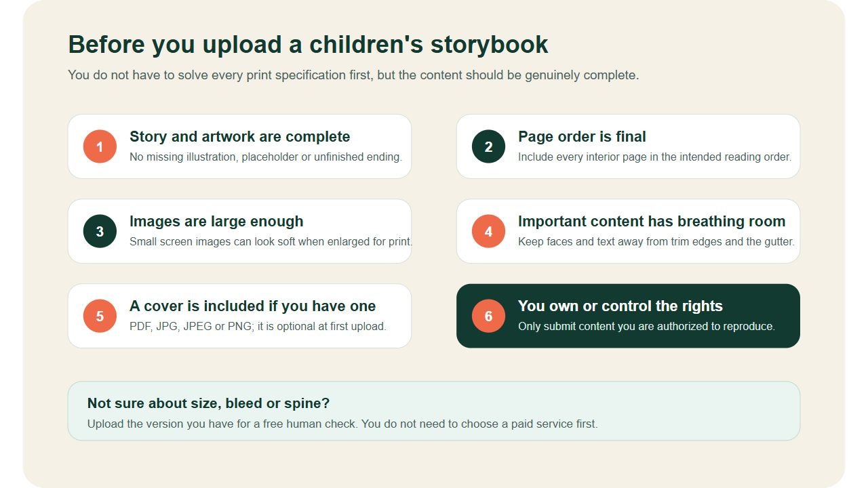Select 'Images are large enough' heading
The width and height of the screenshot is (868, 488).
[216, 222]
